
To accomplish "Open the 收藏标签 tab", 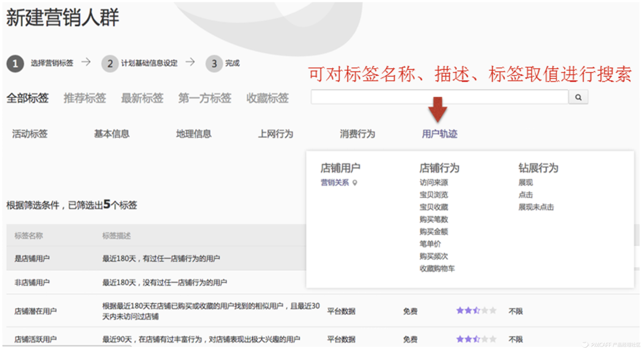I will 267,98.
